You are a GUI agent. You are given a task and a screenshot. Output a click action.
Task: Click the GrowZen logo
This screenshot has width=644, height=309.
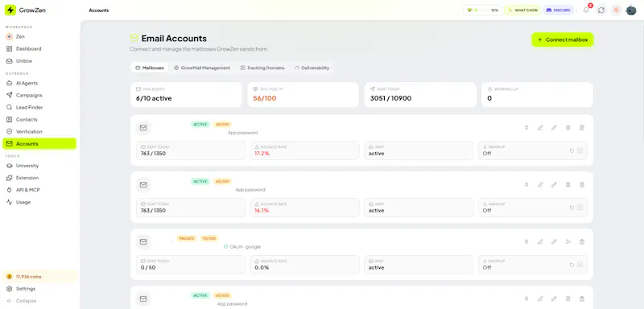pos(25,10)
